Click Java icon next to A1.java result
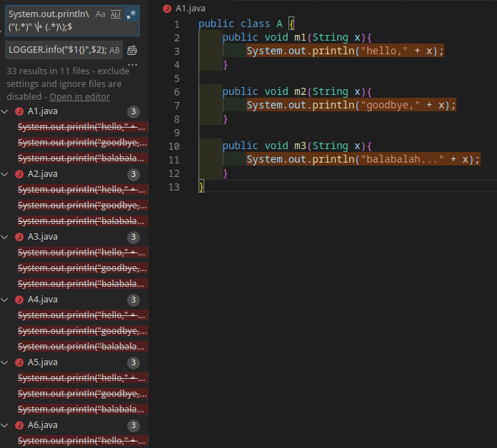 (19, 111)
